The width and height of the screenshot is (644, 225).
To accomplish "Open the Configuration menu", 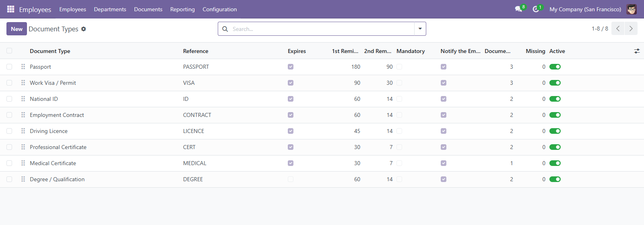I will (220, 9).
